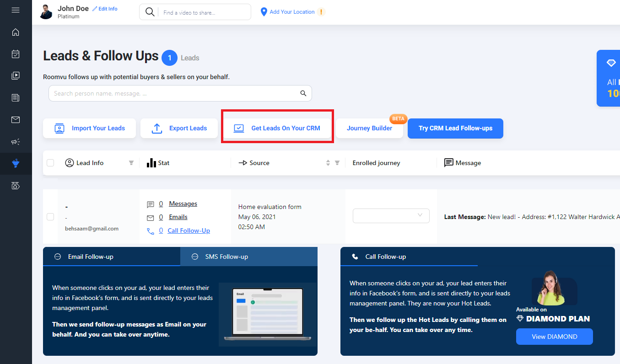620x364 pixels.
Task: Open the Edit Info link
Action: point(105,9)
